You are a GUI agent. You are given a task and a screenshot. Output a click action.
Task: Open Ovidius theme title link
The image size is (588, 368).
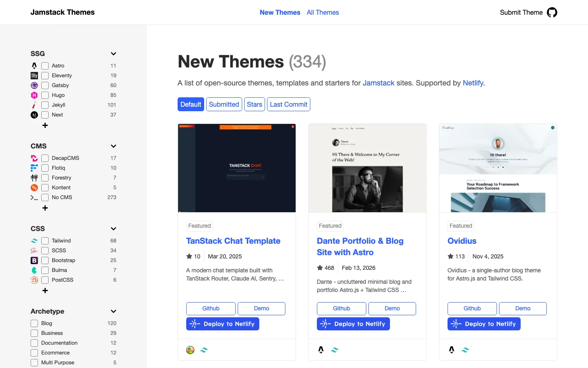click(462, 241)
